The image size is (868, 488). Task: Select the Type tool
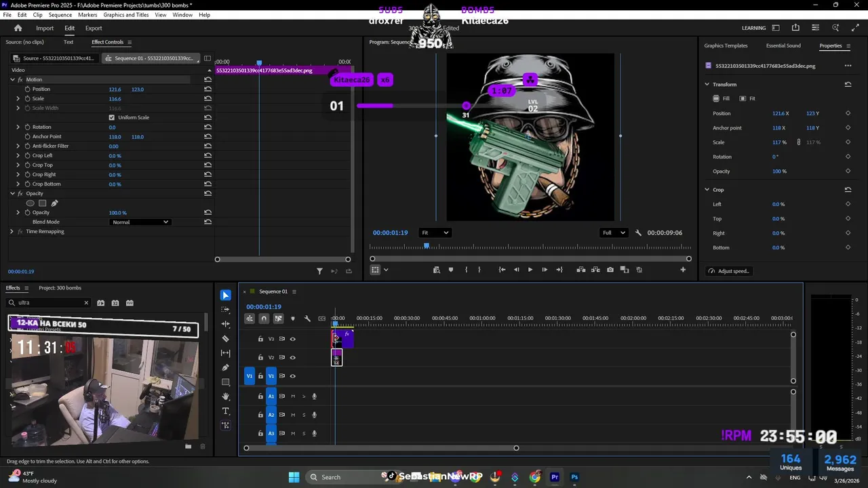226,411
